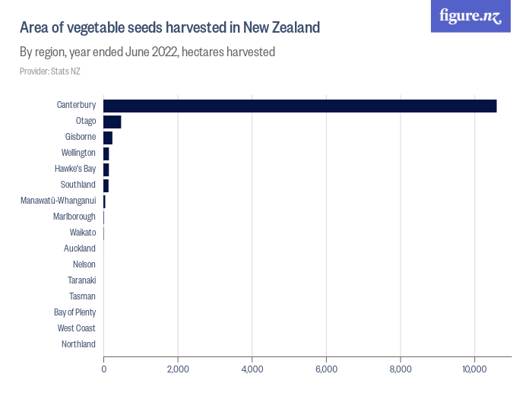Select the Manawatū-Whanganui axis label
This screenshot has width=532, height=399.
tap(58, 201)
